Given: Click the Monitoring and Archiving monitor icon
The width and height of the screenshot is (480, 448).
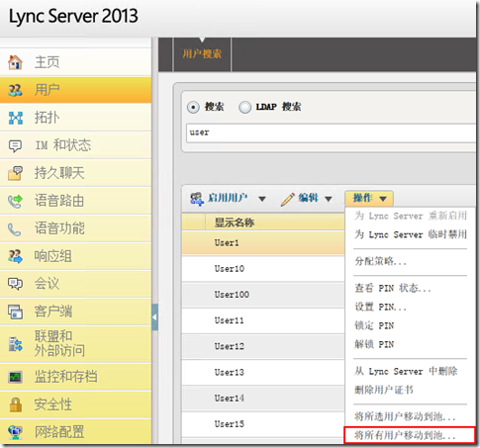Looking at the screenshot, I should click(15, 377).
